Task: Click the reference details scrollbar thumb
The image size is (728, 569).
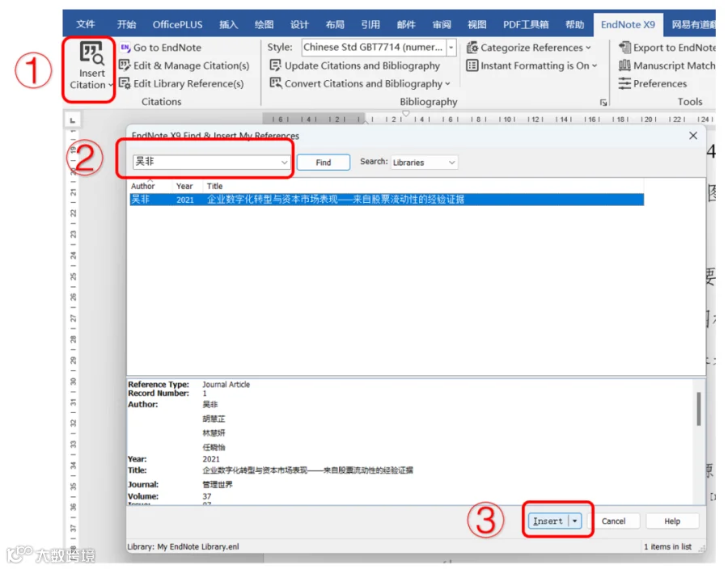Action: click(698, 409)
